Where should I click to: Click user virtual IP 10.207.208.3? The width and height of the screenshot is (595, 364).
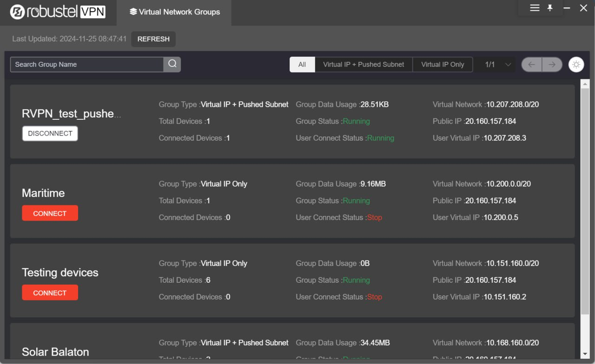(x=505, y=138)
